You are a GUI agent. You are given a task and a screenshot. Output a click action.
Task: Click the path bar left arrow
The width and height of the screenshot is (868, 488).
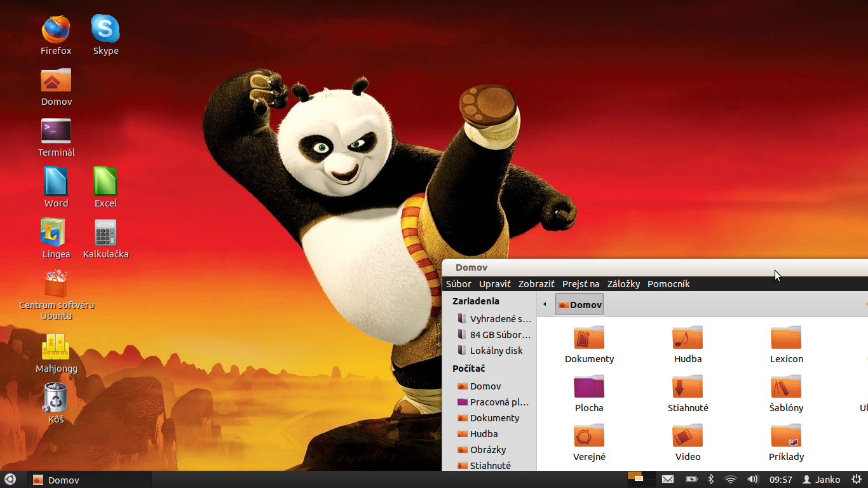(x=545, y=304)
